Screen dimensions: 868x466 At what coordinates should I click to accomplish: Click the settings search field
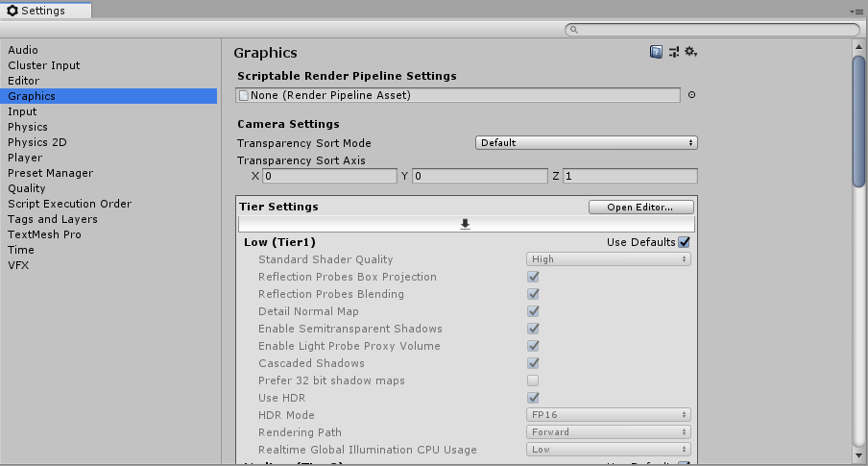tap(712, 30)
